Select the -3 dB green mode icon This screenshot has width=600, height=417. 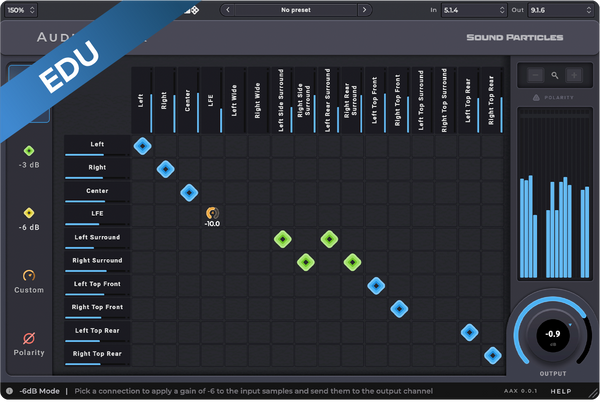(x=29, y=151)
